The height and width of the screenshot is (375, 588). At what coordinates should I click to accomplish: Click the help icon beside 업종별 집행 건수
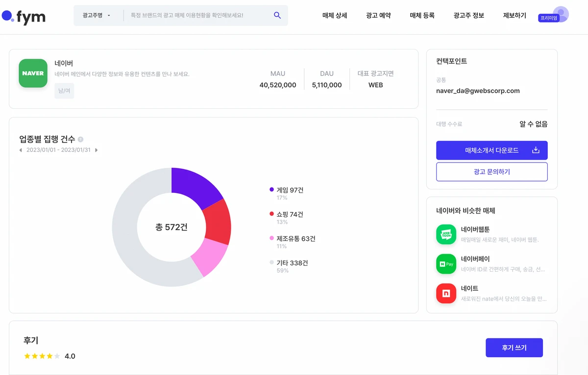[81, 140]
